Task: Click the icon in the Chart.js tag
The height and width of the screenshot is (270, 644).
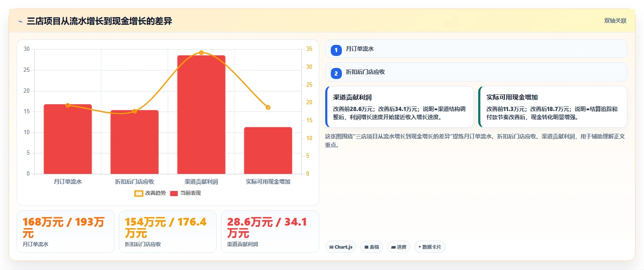Action: click(331, 247)
